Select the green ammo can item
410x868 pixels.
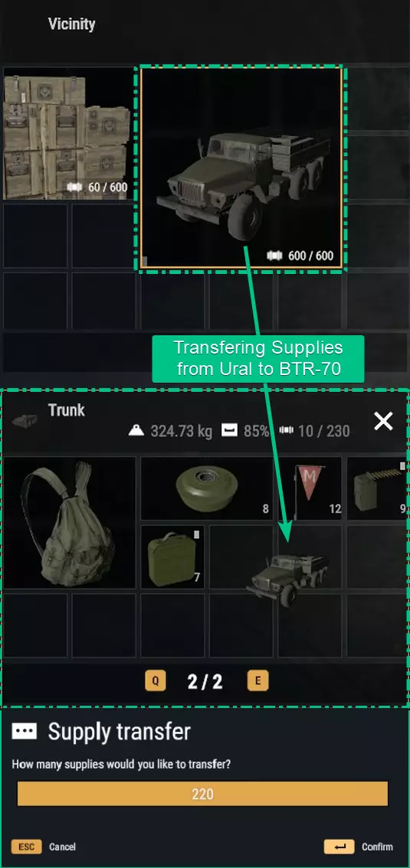point(172,557)
